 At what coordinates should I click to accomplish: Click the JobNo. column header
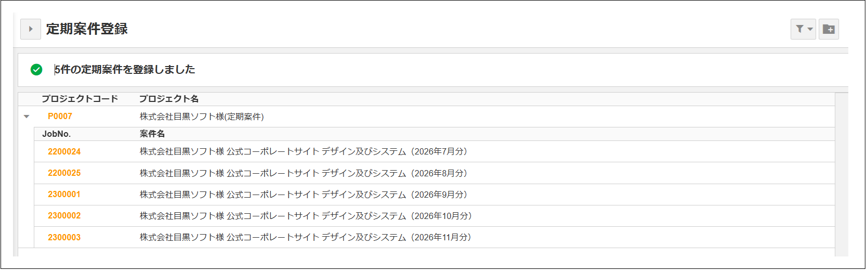[x=56, y=134]
